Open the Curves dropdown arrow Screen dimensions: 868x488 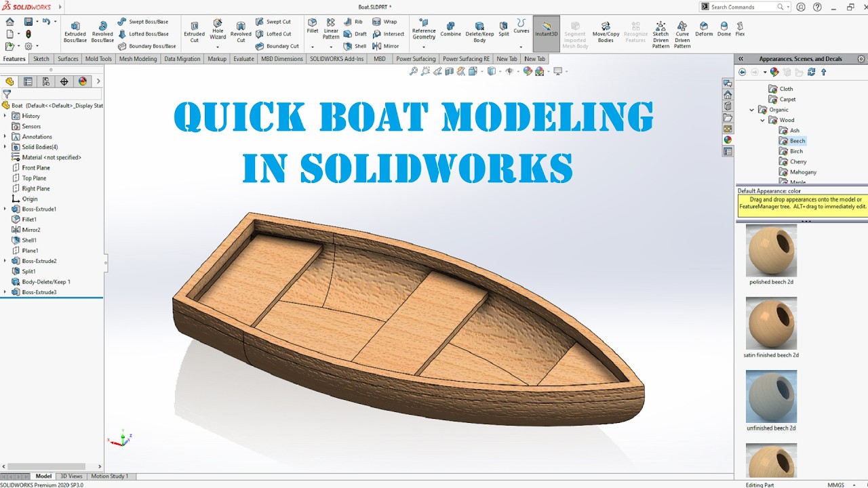[521, 47]
